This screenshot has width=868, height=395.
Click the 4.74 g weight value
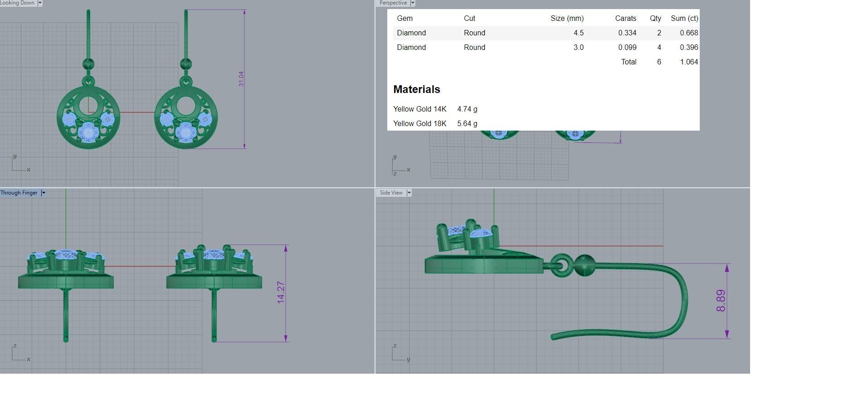[467, 109]
